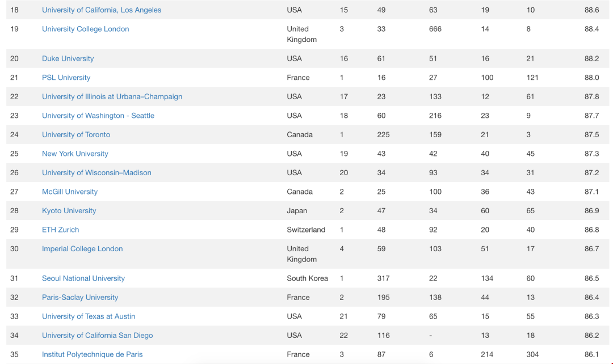The height and width of the screenshot is (364, 613).
Task: Click the Kyoto University link
Action: (x=69, y=210)
